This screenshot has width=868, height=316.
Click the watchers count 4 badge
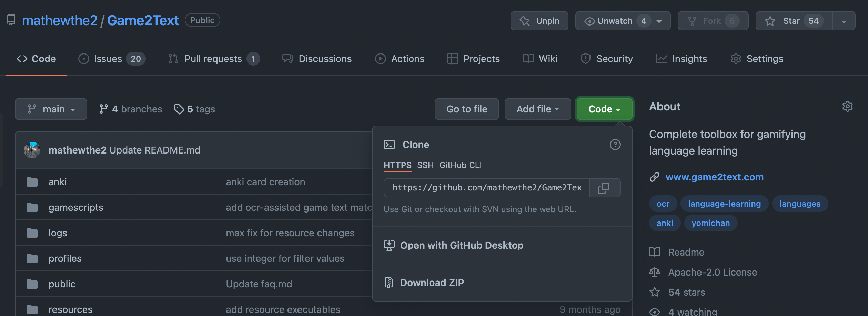[644, 21]
